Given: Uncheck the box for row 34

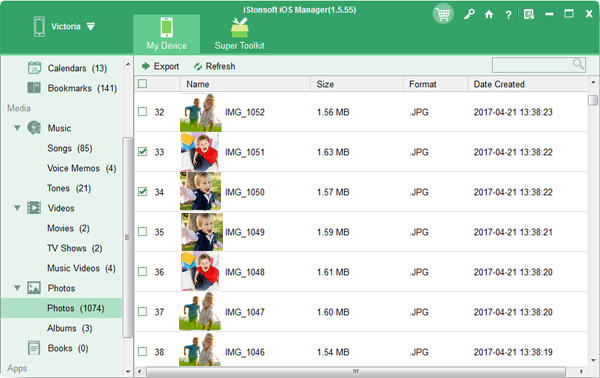Looking at the screenshot, I should (x=142, y=191).
